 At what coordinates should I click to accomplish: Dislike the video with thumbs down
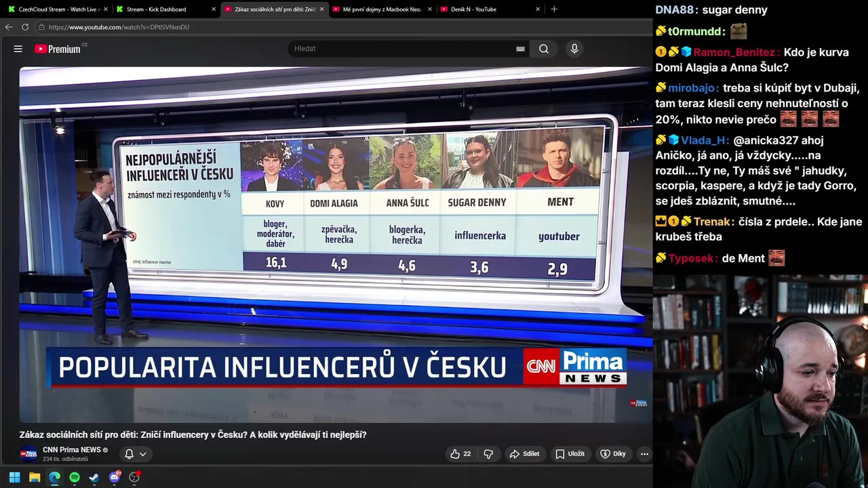(x=488, y=454)
